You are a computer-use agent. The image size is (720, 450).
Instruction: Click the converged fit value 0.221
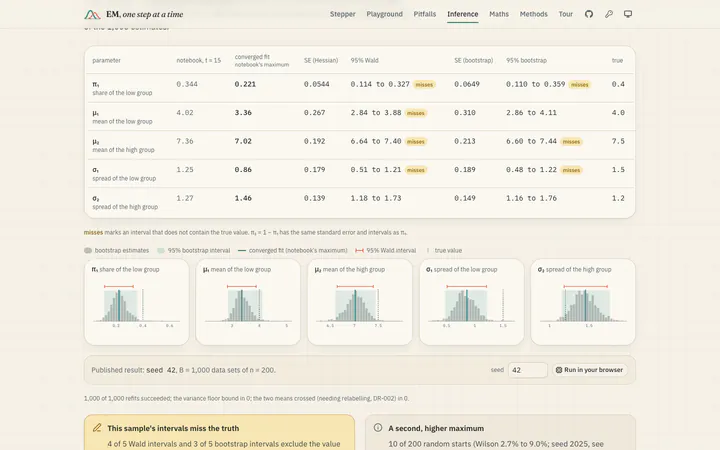click(x=245, y=84)
